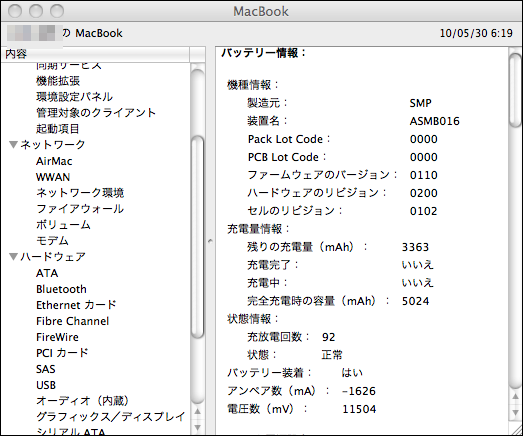Viewport: 523px width, 436px height.
Task: Select 管理対象のクライアント in the list
Action: tap(96, 112)
